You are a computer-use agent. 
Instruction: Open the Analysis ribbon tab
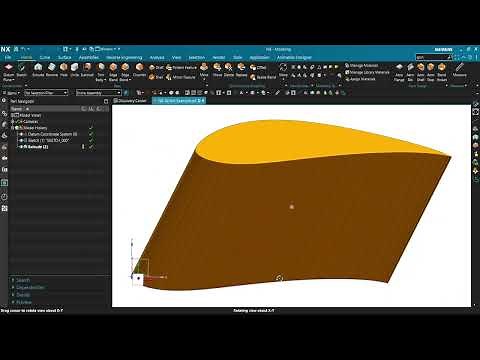coord(157,57)
